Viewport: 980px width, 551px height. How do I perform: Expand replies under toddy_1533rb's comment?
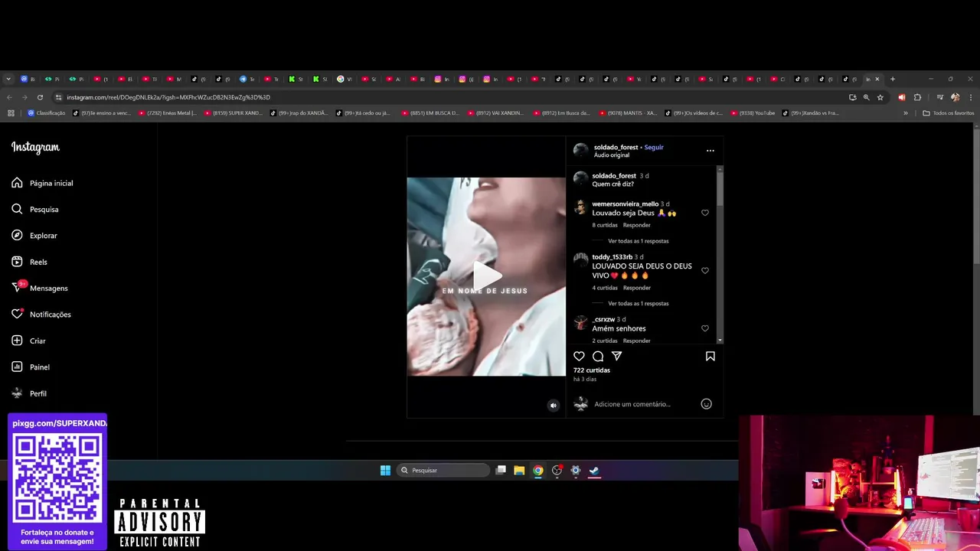tap(638, 303)
